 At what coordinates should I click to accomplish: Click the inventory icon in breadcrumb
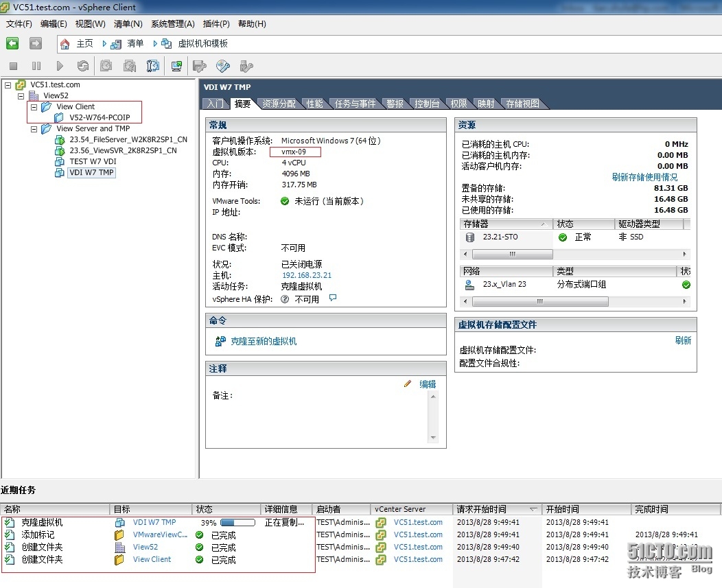(115, 44)
